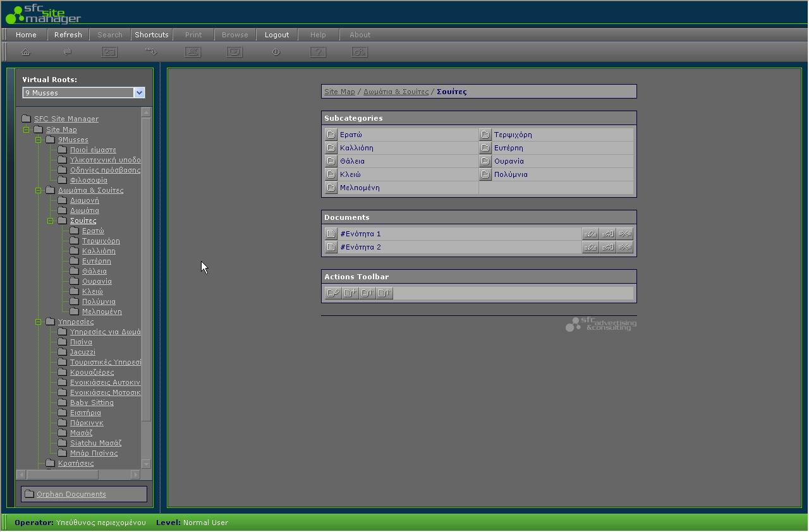Click the tree panel's scroll down arrow
Screen dimensions: 809x532
pos(147,464)
